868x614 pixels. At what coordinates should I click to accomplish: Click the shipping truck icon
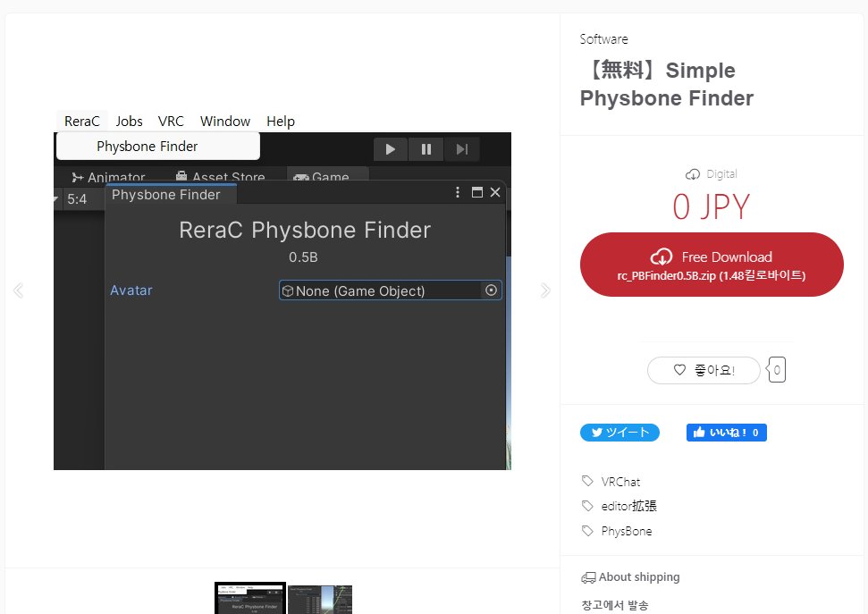coord(588,577)
